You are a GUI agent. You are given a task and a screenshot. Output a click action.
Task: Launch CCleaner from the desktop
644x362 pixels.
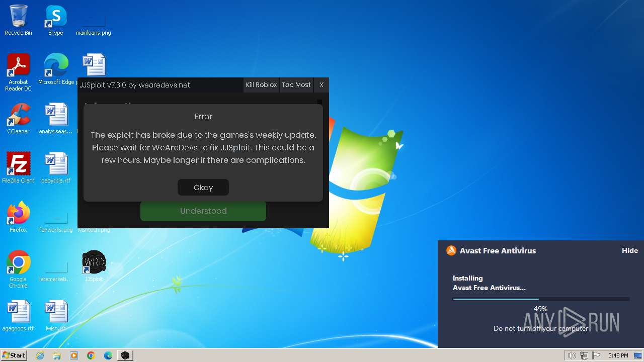[x=18, y=119]
